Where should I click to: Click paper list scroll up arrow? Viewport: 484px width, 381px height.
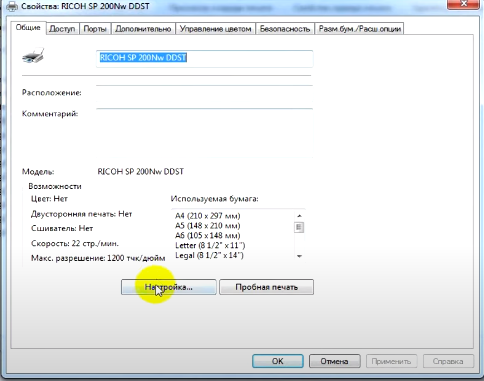[x=299, y=216]
